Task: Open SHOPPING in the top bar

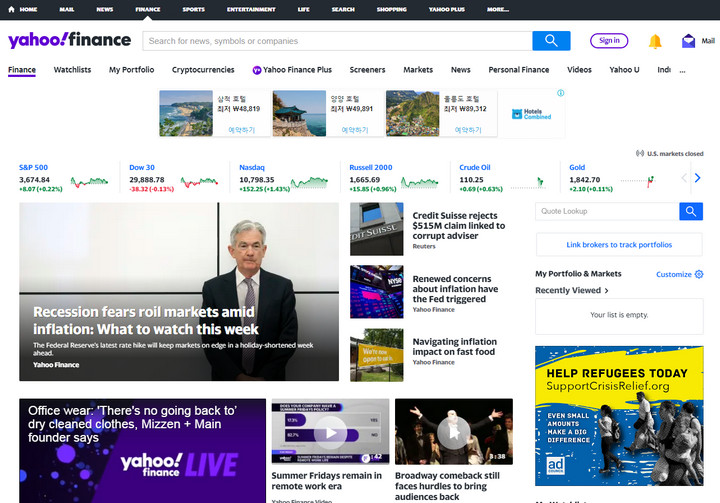Action: tap(392, 9)
